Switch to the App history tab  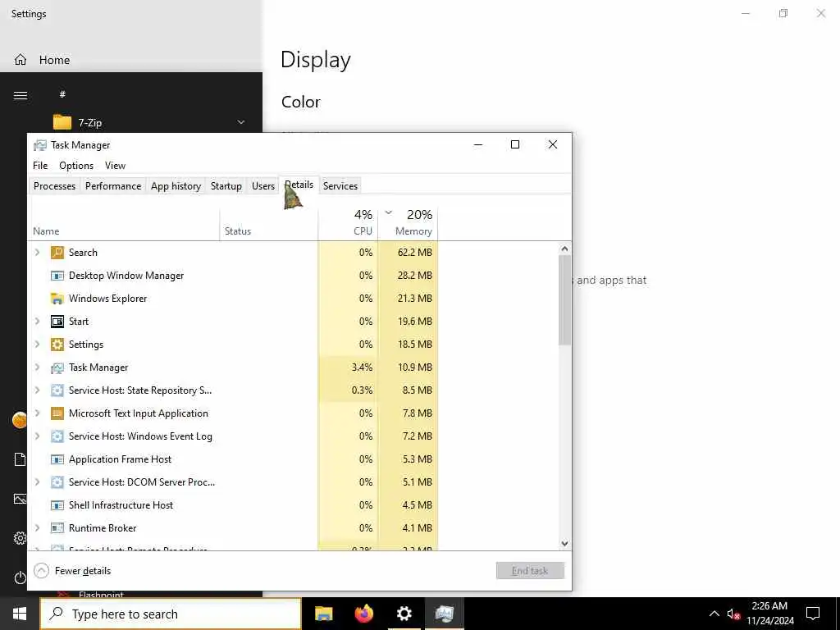point(176,186)
